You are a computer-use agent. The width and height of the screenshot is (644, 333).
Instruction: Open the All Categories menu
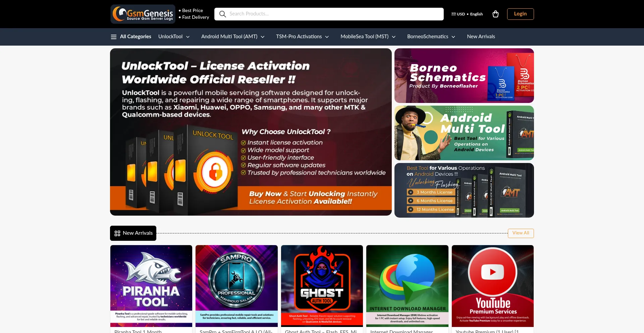[x=136, y=37]
